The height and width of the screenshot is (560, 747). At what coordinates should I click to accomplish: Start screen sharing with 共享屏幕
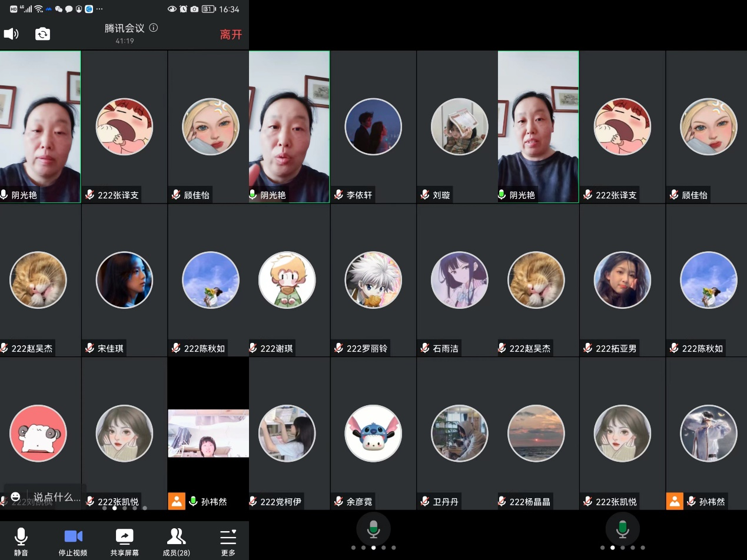click(x=124, y=541)
